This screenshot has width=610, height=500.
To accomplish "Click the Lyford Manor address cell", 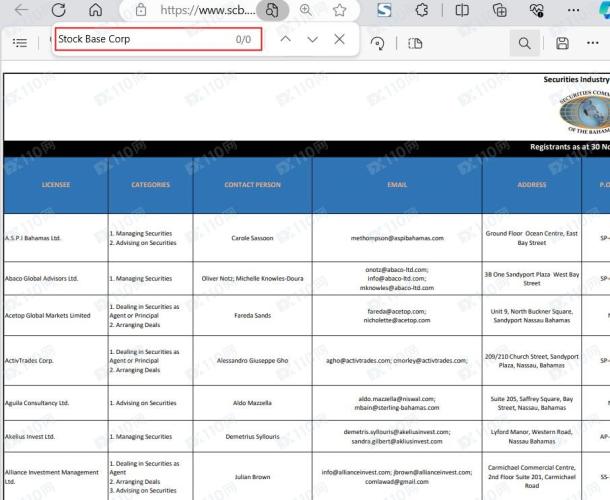I will [531, 437].
